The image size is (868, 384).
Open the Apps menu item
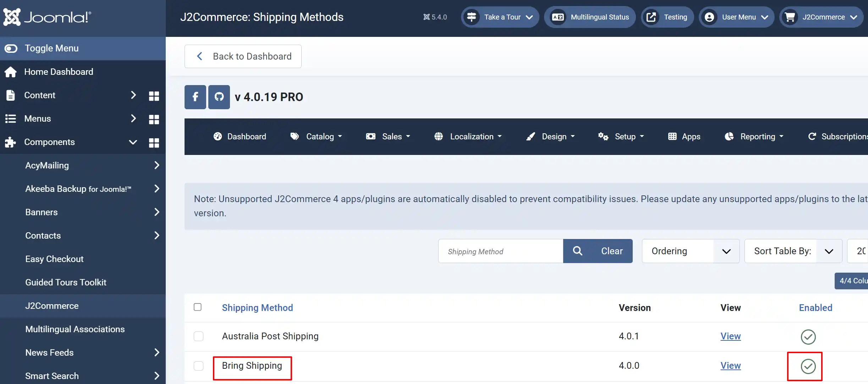coord(684,137)
